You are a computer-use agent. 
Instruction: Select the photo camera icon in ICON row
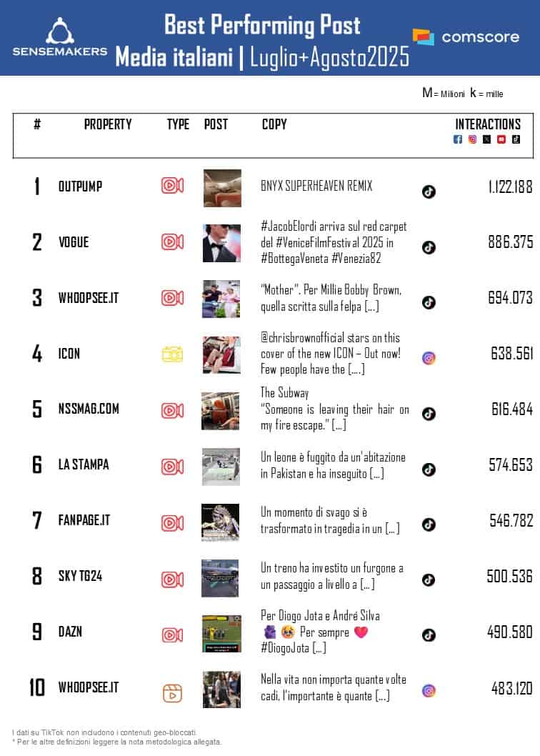(172, 353)
